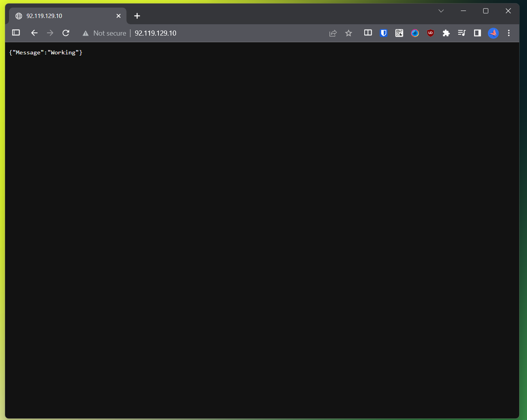Click the Not secure site info warning
Viewport: 527px width, 420px height.
point(104,33)
